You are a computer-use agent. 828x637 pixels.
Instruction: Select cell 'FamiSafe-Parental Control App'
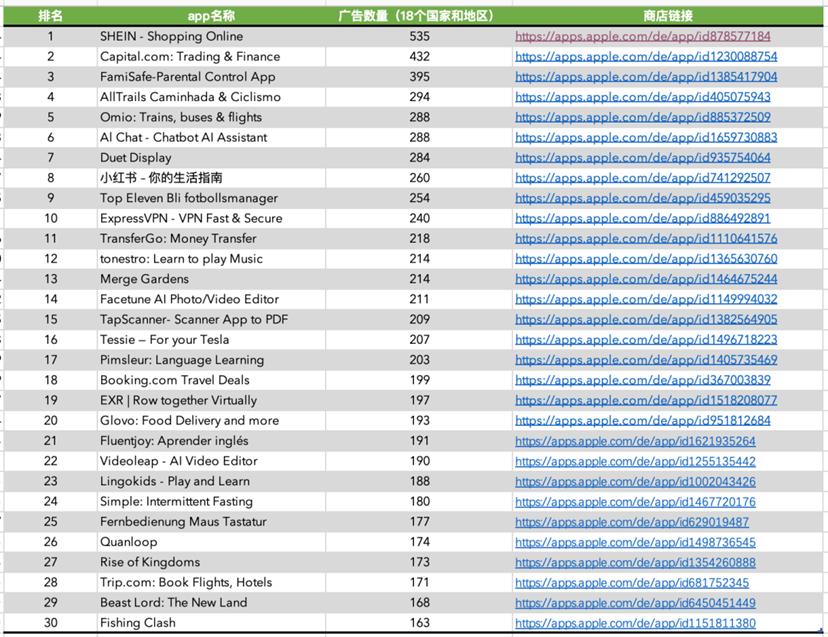[x=211, y=77]
